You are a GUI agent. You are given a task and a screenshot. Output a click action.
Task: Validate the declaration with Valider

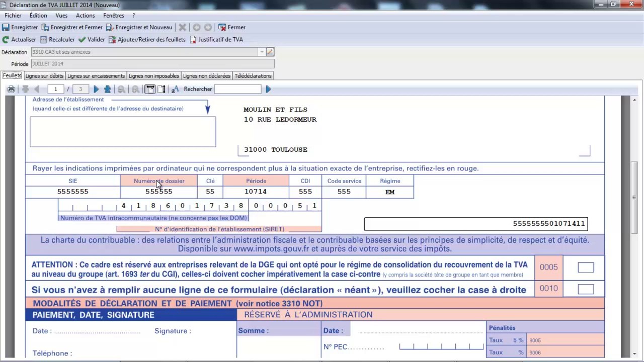(92, 39)
